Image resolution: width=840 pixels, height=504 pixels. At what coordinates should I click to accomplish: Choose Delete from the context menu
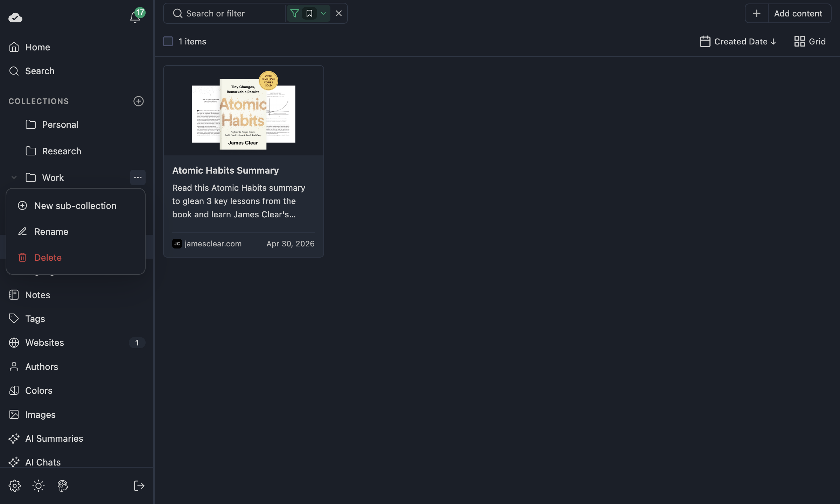coord(76,258)
